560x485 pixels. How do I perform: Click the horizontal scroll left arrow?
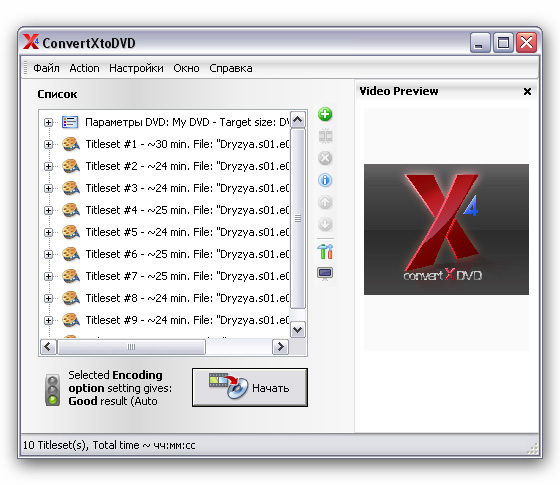pyautogui.click(x=48, y=346)
